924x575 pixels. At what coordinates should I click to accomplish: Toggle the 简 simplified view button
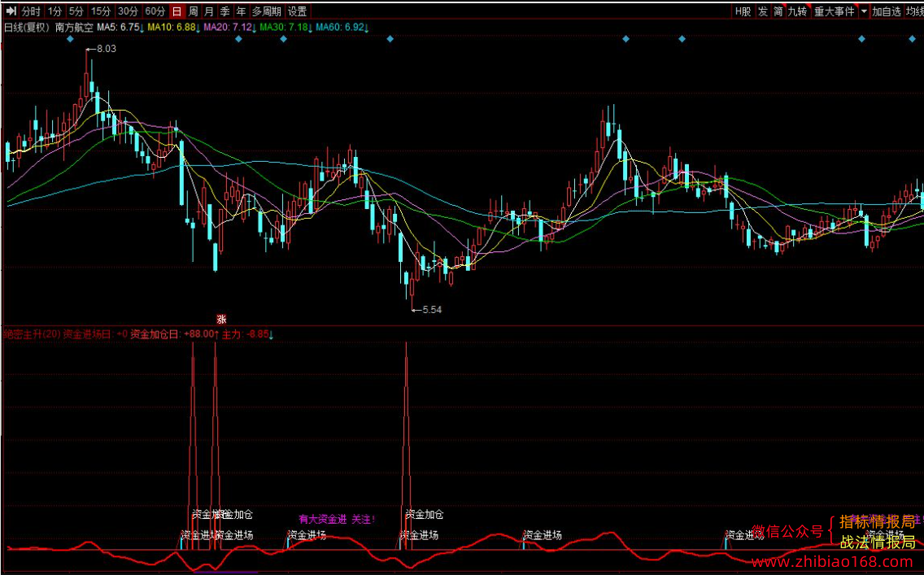point(778,11)
